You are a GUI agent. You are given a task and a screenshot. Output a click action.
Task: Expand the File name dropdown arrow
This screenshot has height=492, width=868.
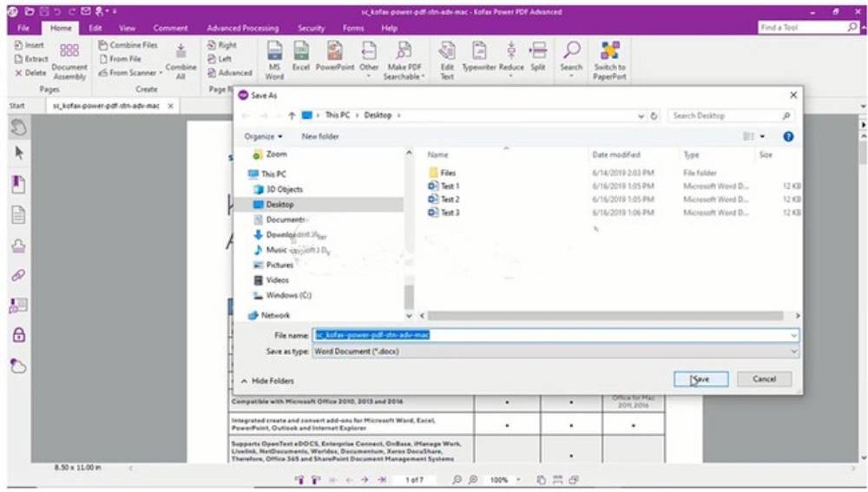point(794,336)
